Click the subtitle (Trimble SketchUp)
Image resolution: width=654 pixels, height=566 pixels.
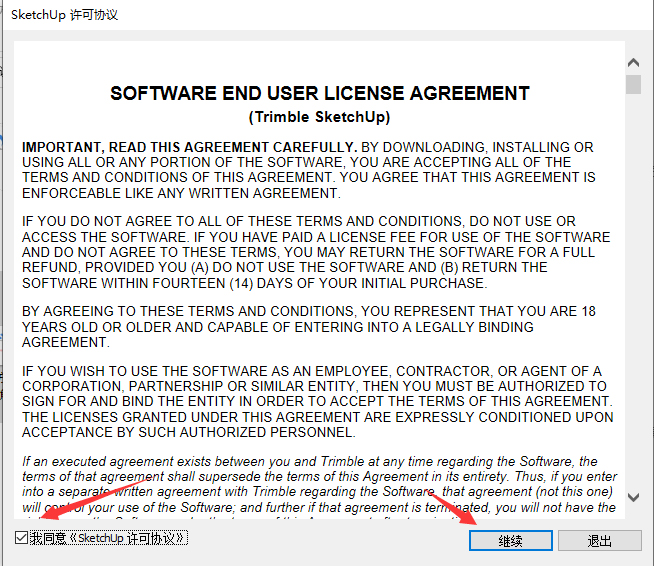(319, 117)
